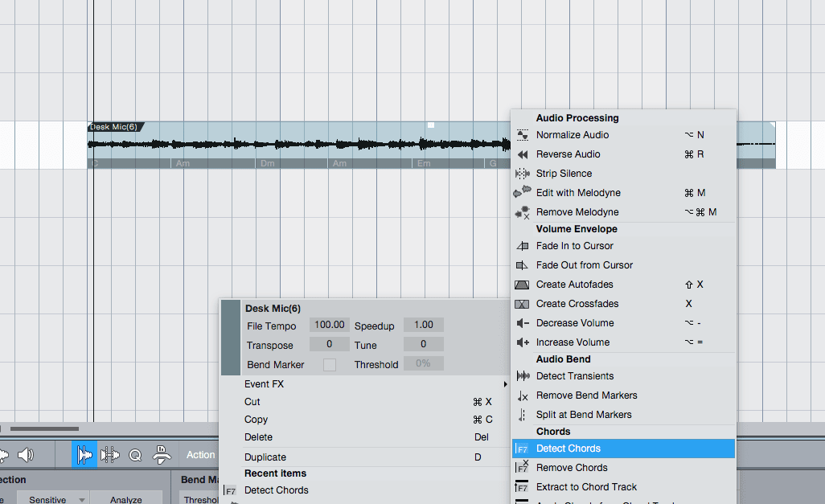Click the Analyze button in the Detection panel
The image size is (825, 504).
pyautogui.click(x=126, y=498)
